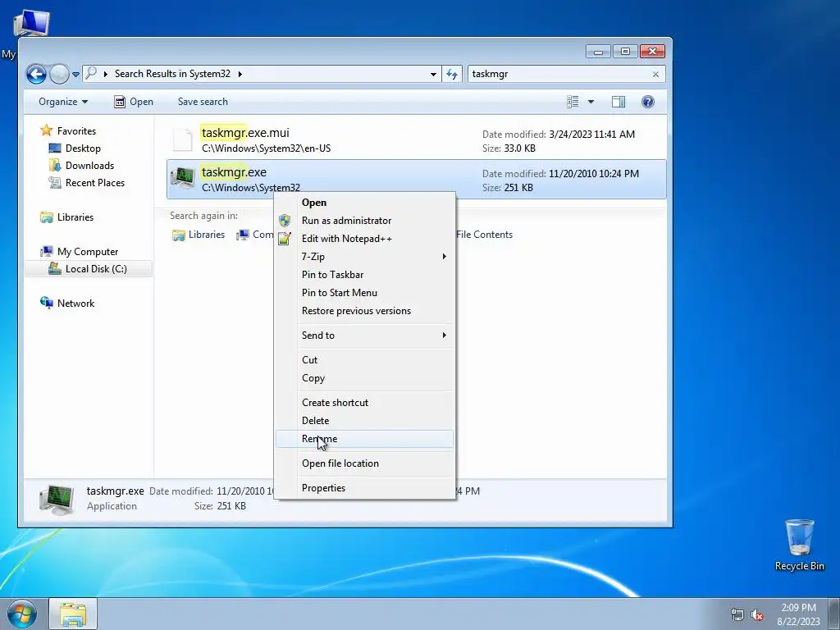Screen dimensions: 840x630
Task: Click the search icon in address bar
Action: tap(92, 73)
